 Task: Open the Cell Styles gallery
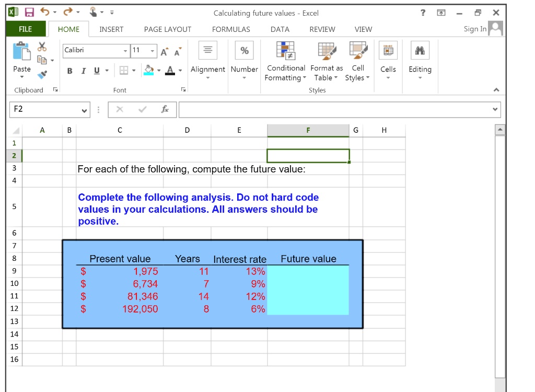click(357, 59)
